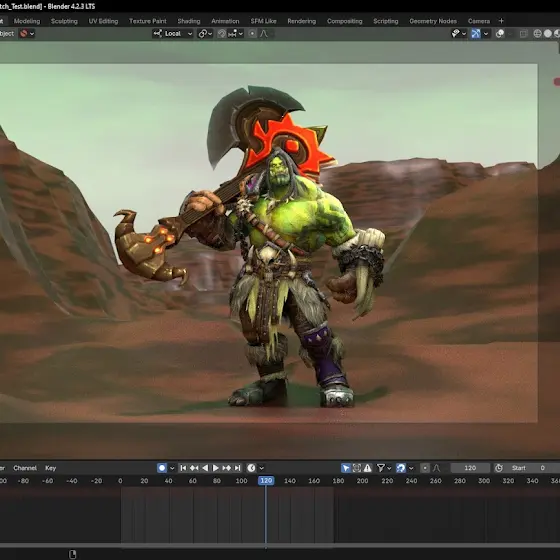
Task: Jump to the end frame
Action: [x=238, y=468]
